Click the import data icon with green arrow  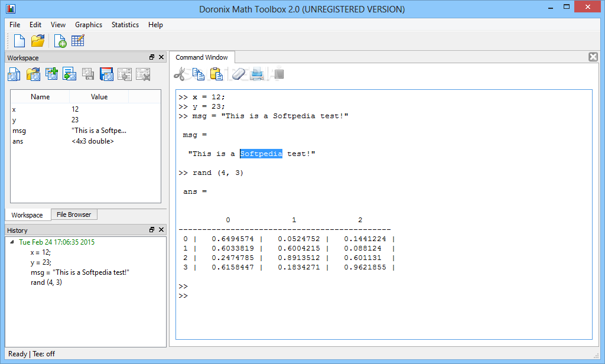point(70,74)
